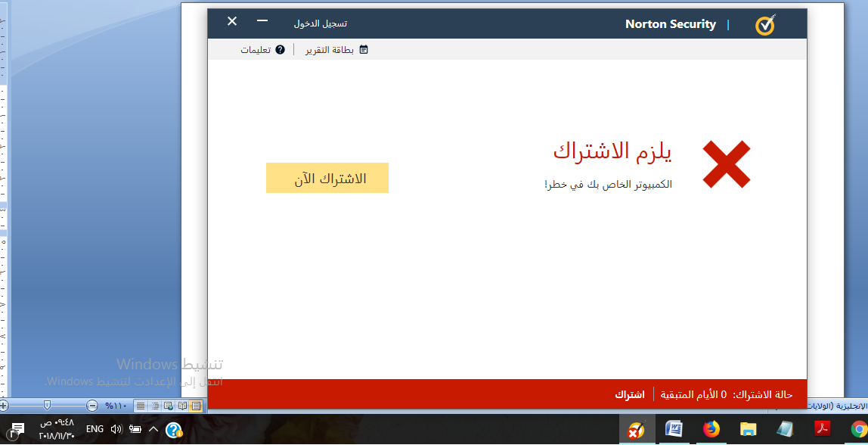Switch Word to Outline view
The height and width of the screenshot is (445, 868).
point(154,406)
